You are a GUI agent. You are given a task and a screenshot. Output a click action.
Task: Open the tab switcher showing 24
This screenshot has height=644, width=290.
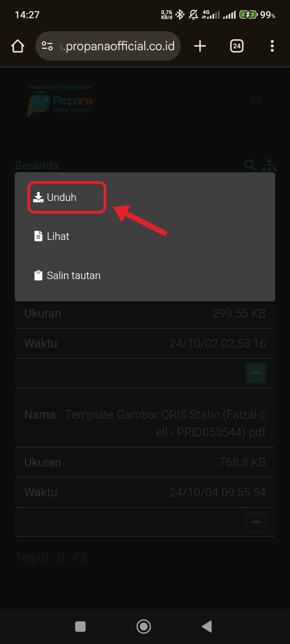(237, 46)
